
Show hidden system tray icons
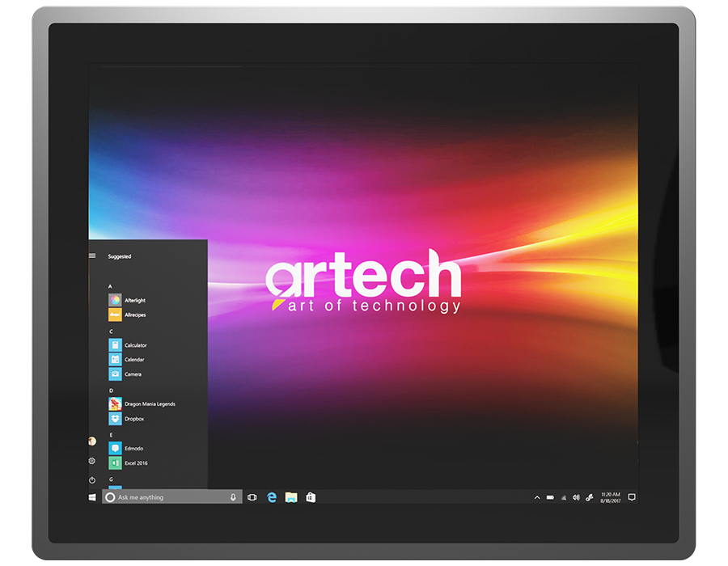click(x=537, y=497)
